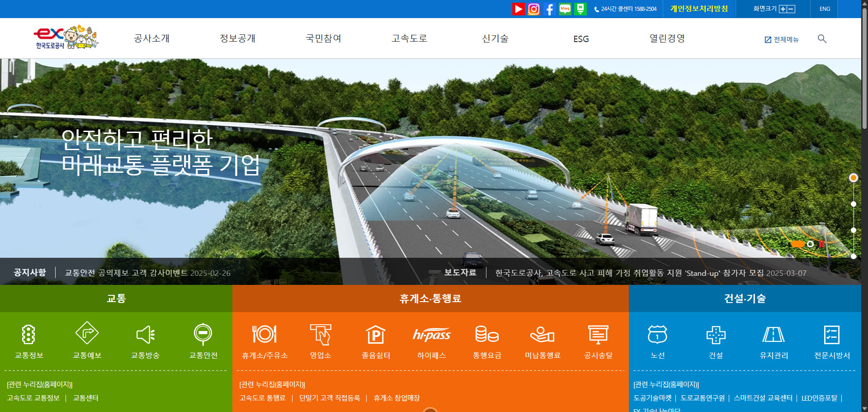This screenshot has width=868, height=412.
Task: Click the 휴게소/주유소 dining icon
Action: point(265,335)
